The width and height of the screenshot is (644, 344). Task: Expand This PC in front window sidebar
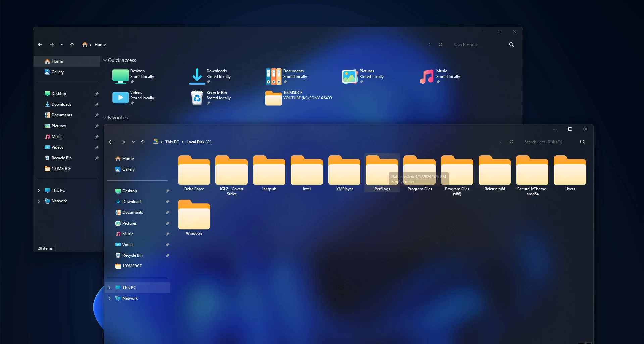(x=109, y=288)
